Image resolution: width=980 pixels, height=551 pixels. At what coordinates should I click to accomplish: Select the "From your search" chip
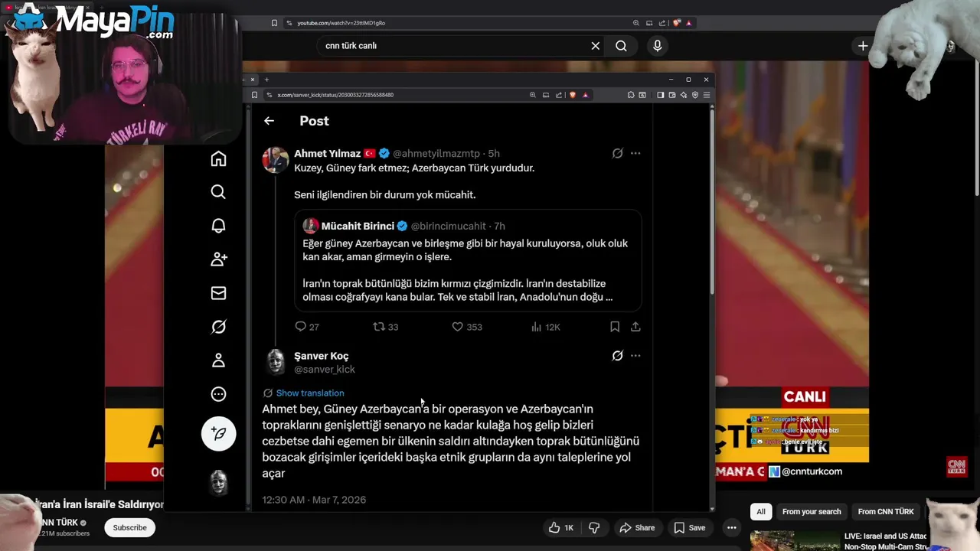[x=812, y=511]
